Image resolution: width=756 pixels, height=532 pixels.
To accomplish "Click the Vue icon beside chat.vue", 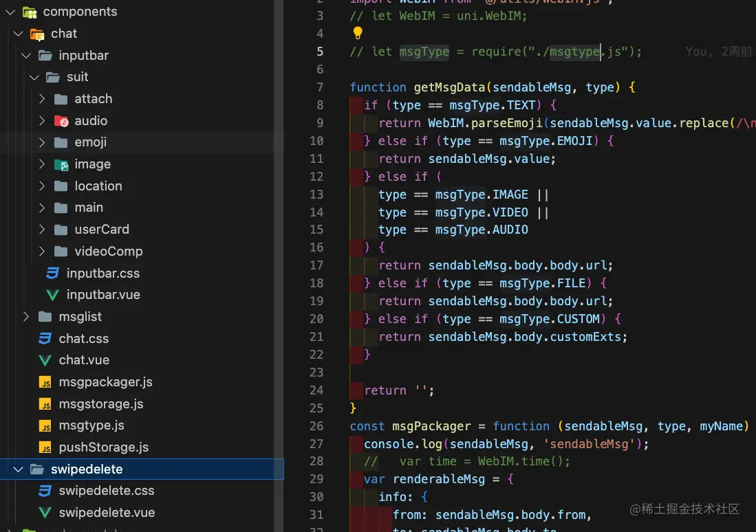I will point(45,360).
